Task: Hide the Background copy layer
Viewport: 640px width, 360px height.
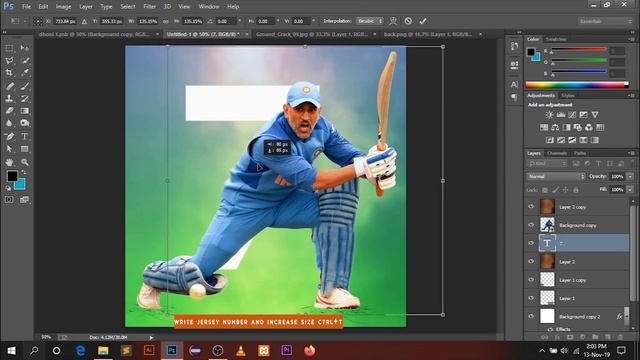Action: pyautogui.click(x=531, y=225)
